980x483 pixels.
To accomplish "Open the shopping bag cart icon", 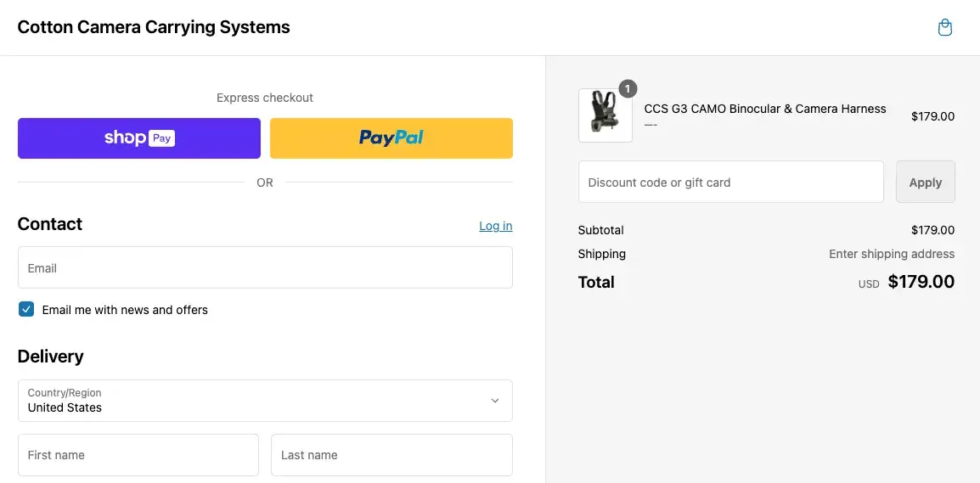I will pos(945,27).
